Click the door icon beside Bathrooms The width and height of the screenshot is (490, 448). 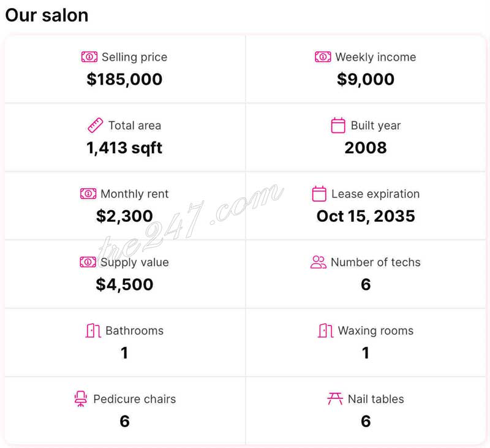93,331
